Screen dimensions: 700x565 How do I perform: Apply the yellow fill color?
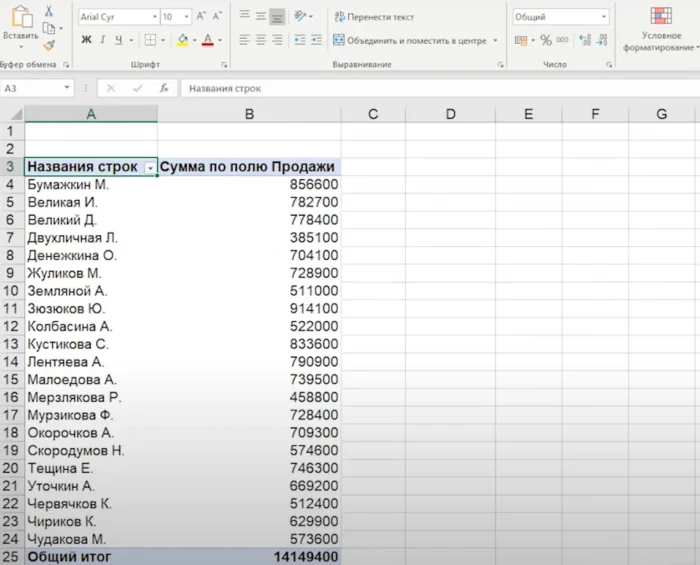coord(182,40)
